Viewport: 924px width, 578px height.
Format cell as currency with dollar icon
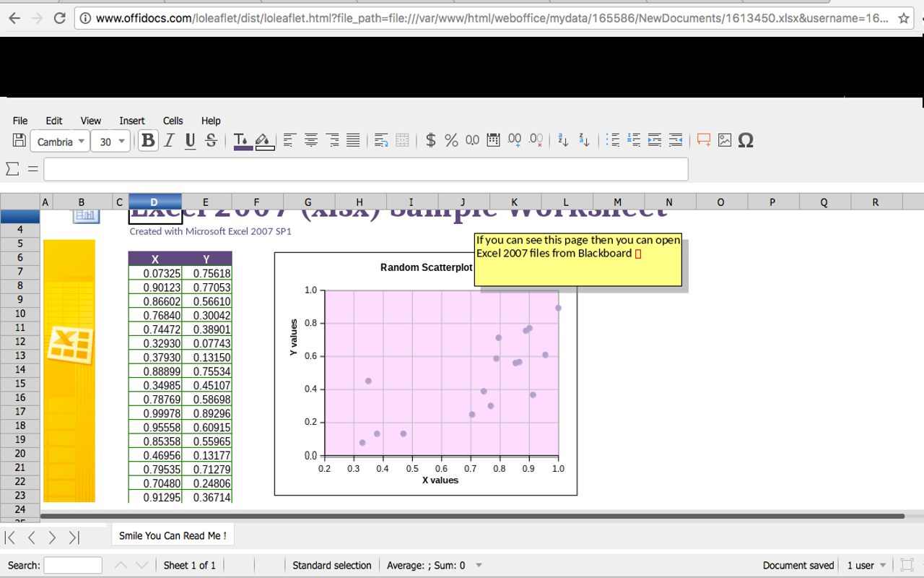coord(430,141)
